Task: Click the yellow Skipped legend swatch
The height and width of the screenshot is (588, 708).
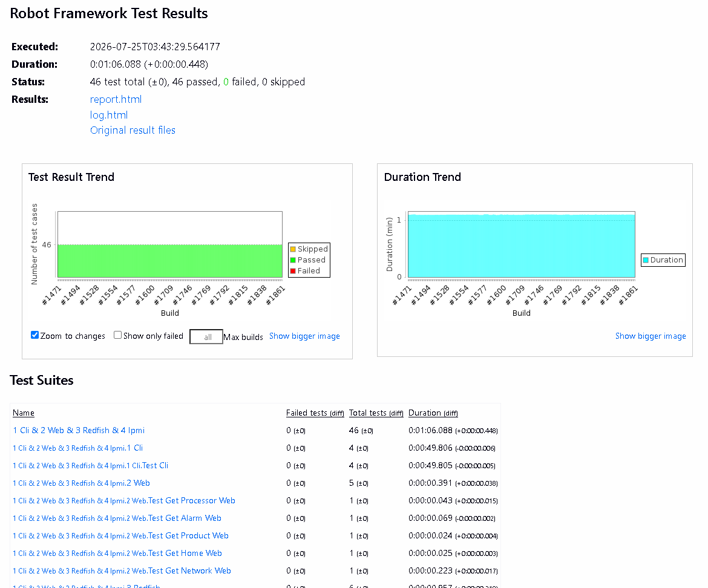Action: click(293, 249)
